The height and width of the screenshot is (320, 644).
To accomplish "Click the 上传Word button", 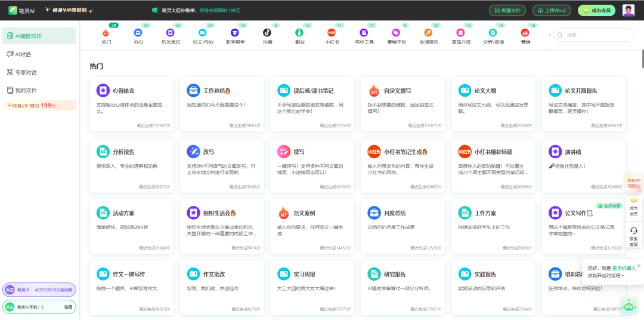I will [552, 10].
